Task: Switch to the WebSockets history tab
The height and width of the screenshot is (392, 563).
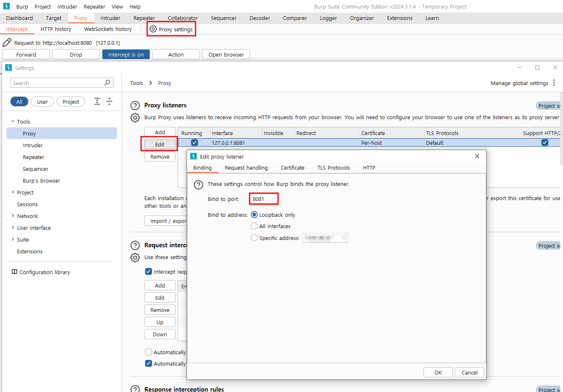Action: tap(108, 29)
